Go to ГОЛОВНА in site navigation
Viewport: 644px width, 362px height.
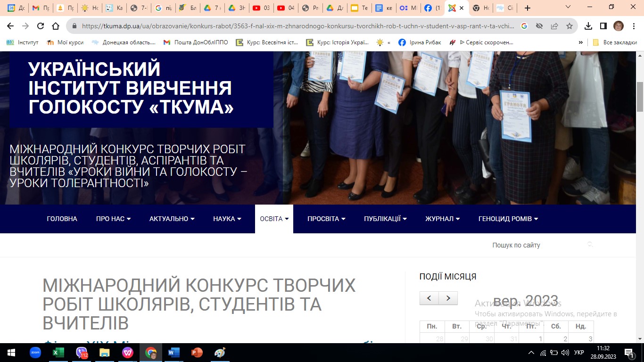pos(62,219)
